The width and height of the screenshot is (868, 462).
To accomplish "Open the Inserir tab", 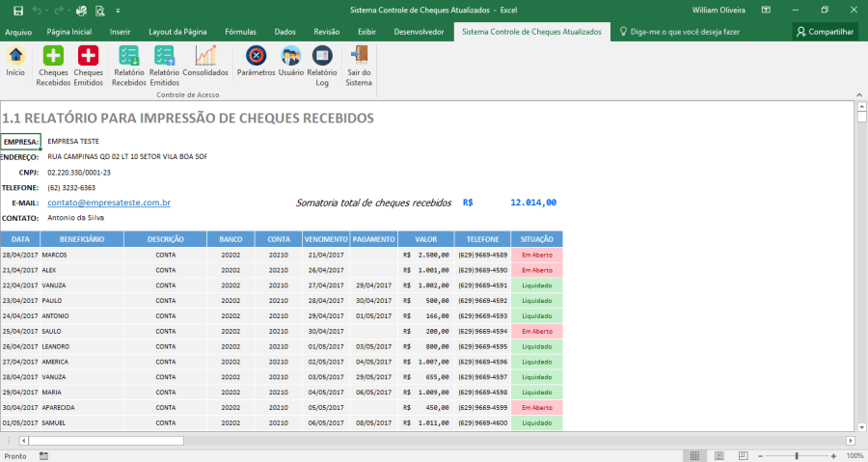I will pyautogui.click(x=121, y=32).
